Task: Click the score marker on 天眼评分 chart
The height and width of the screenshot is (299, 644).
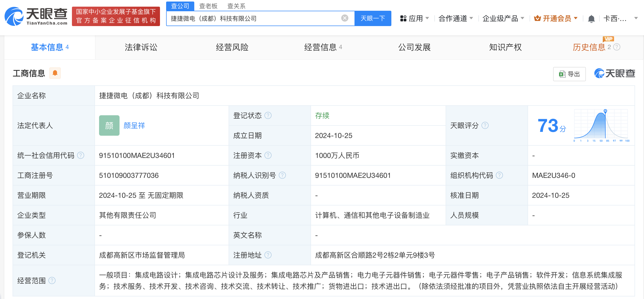Action: pos(605,111)
